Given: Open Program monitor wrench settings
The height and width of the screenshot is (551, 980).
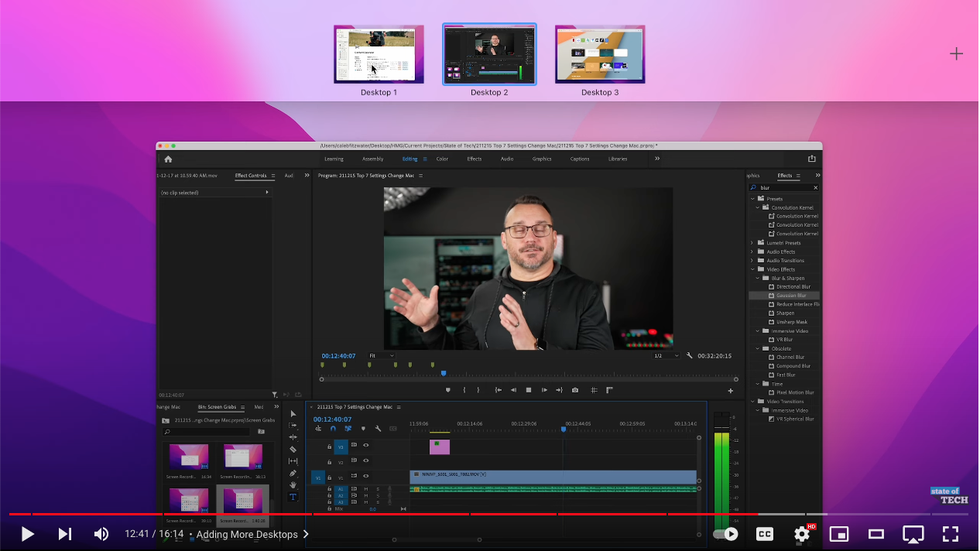Looking at the screenshot, I should point(689,356).
